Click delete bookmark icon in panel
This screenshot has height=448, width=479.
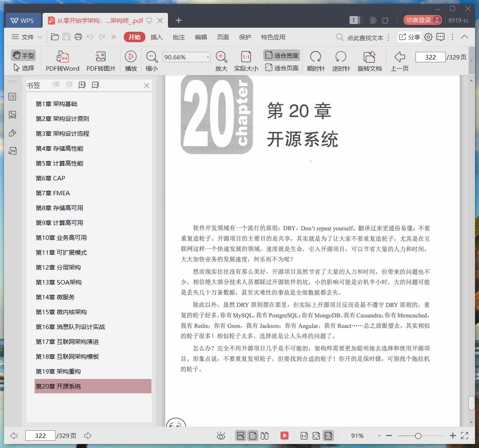(95, 85)
